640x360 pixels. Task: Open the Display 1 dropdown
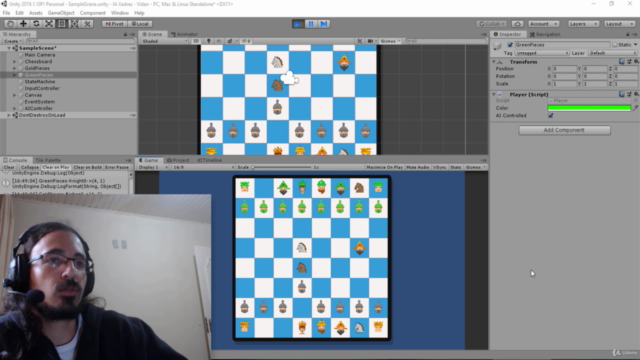tap(153, 167)
